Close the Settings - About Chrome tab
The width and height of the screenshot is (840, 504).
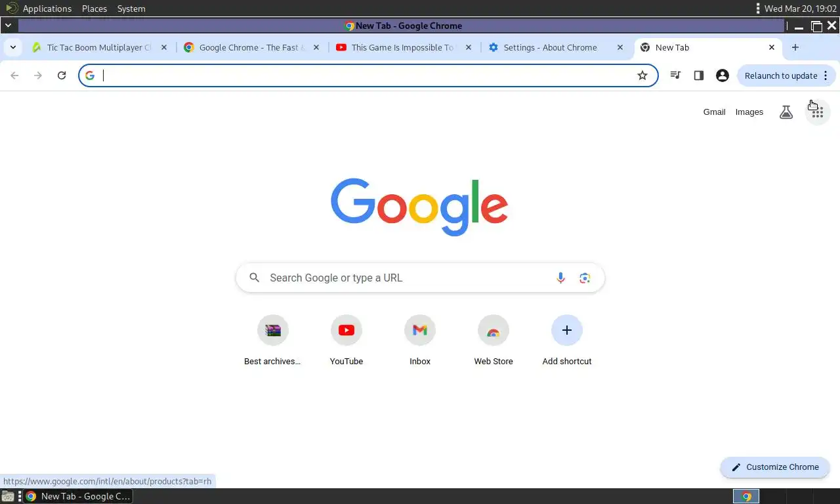click(x=620, y=47)
